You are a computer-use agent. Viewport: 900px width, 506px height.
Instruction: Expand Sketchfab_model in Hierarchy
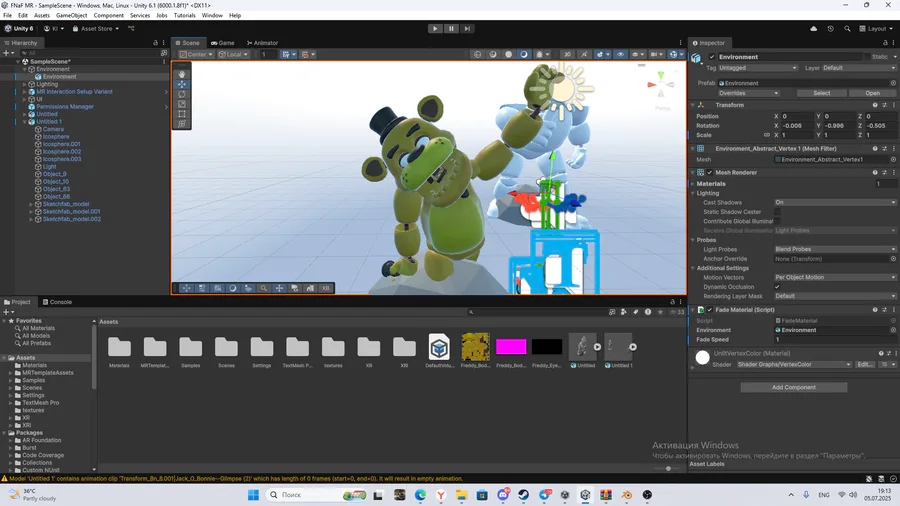[31, 204]
